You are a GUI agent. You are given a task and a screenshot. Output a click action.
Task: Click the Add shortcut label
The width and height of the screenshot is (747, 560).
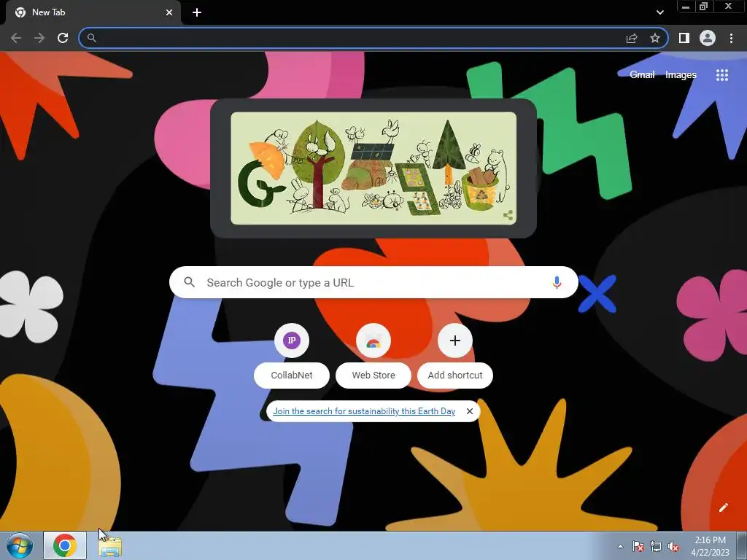click(455, 376)
